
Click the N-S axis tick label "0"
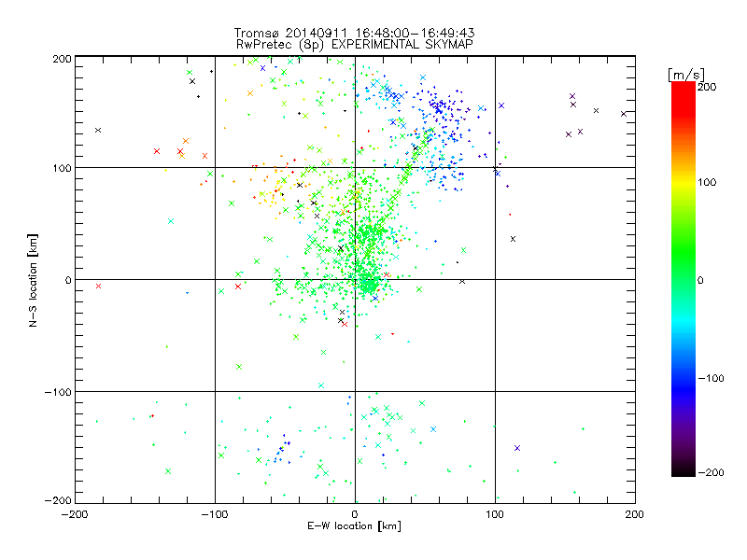[68, 280]
